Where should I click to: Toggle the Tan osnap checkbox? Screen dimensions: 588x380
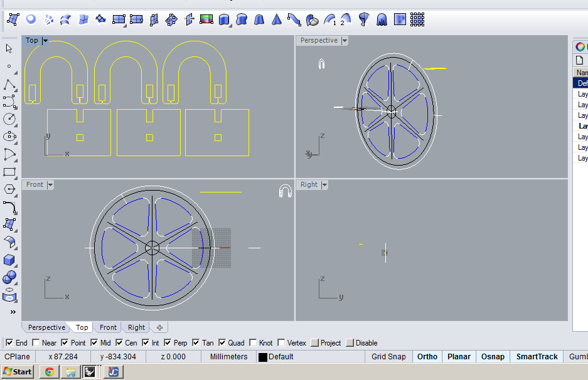click(196, 342)
